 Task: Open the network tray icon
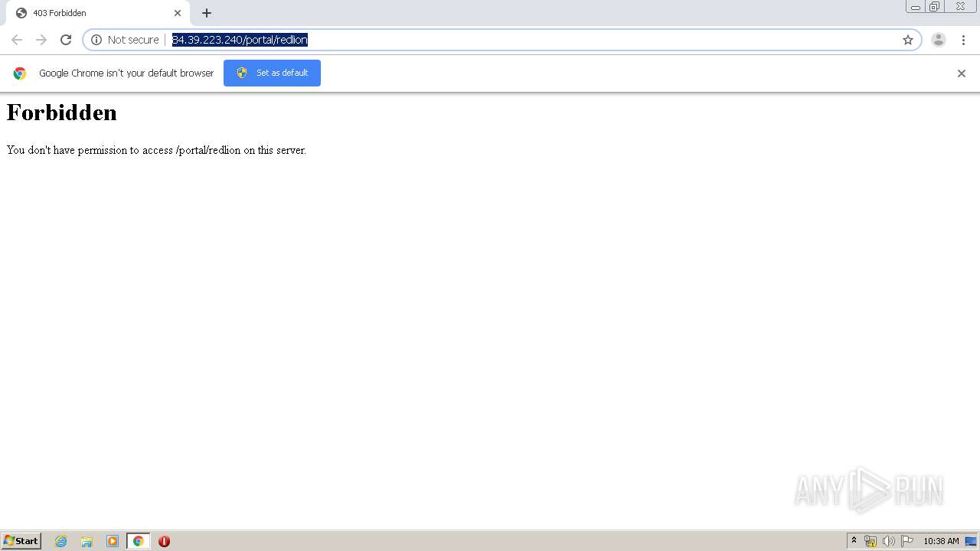coord(871,541)
